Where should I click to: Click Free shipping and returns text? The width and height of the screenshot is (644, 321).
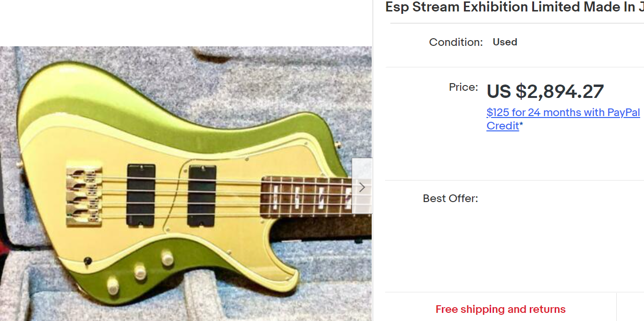pyautogui.click(x=501, y=309)
